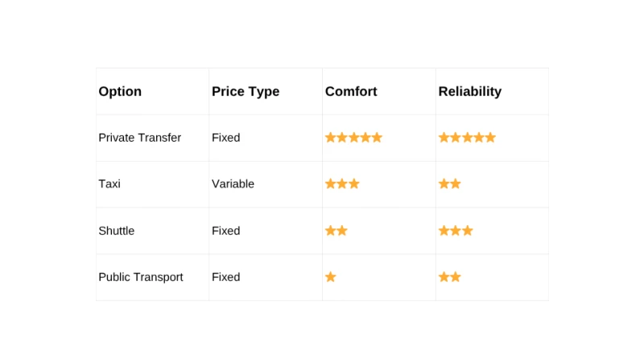Select the Shuttle option cell
This screenshot has width=644, height=362.
[116, 231]
